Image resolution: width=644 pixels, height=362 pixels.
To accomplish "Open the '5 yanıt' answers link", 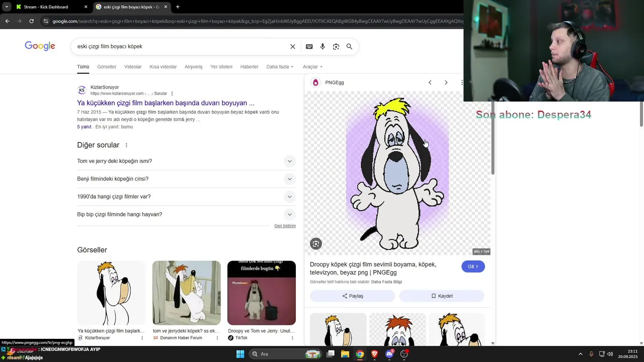I will (84, 127).
